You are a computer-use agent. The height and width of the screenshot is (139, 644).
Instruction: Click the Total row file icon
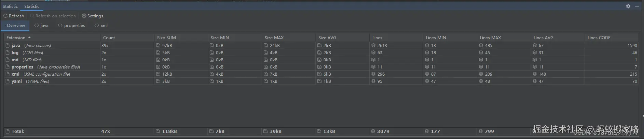[x=8, y=131]
